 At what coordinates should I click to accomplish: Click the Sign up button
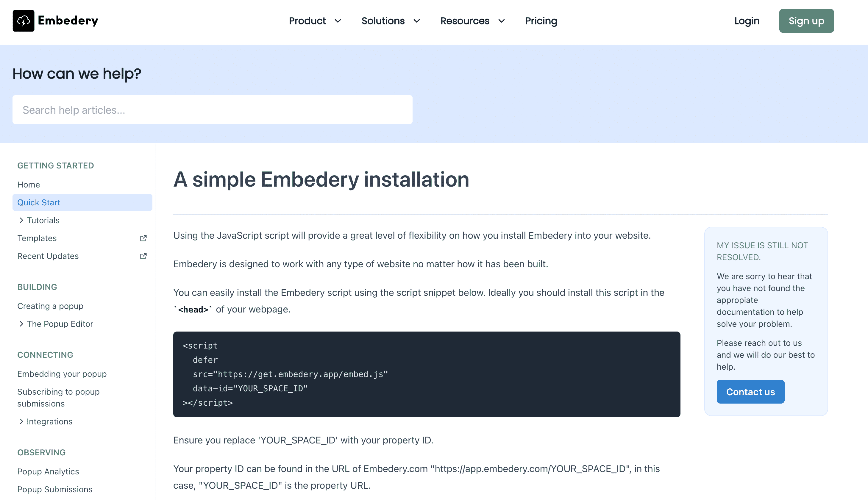coord(806,21)
